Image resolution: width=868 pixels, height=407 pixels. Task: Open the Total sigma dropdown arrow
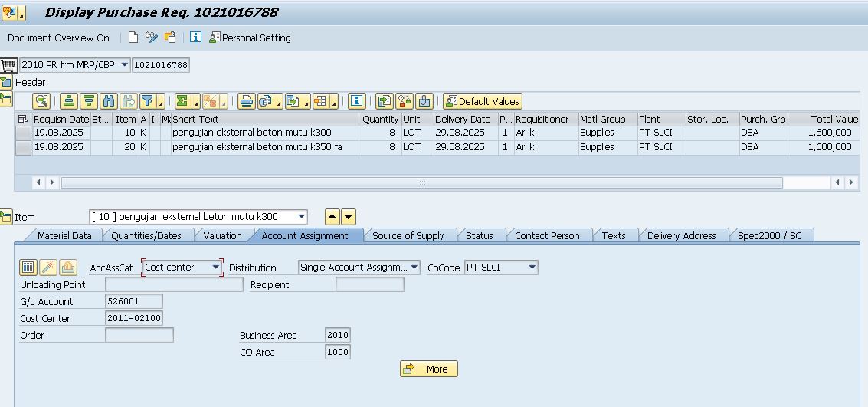pyautogui.click(x=196, y=102)
